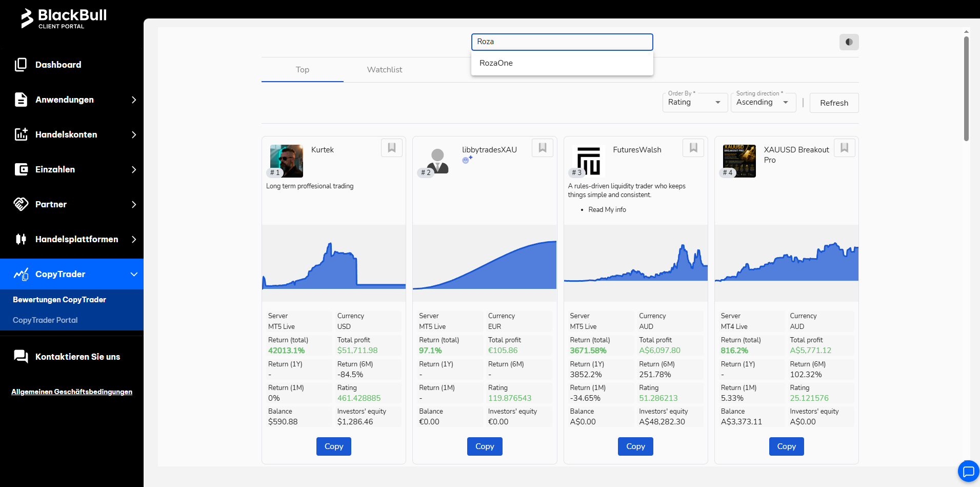Click the Einzahlen wallet icon

pos(21,169)
